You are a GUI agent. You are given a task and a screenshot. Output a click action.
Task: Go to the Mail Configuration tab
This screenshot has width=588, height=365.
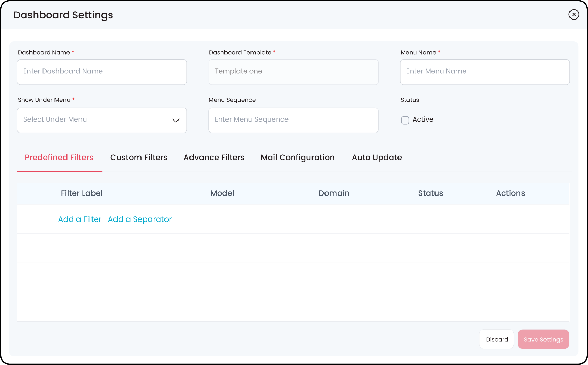(x=298, y=158)
